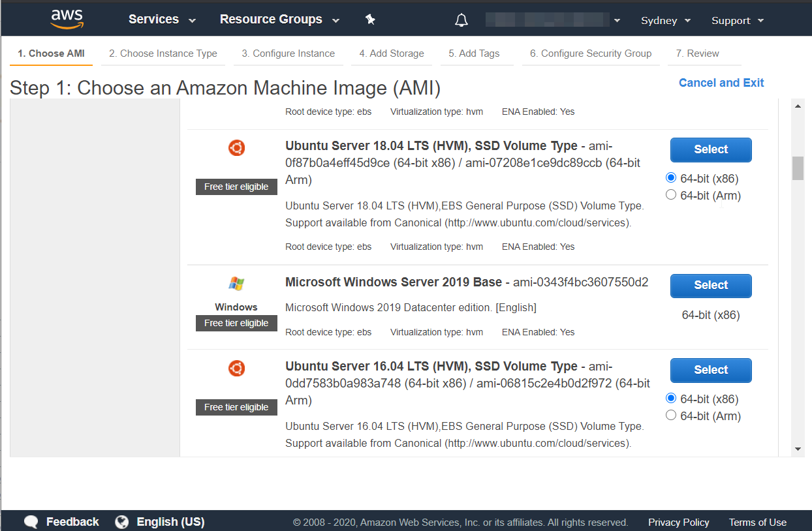Open the Feedback link

click(72, 522)
